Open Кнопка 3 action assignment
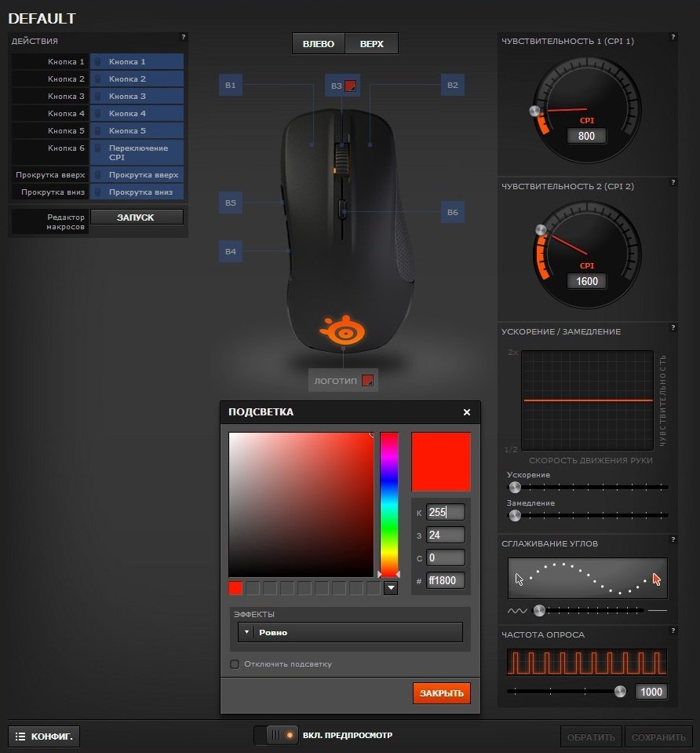This screenshot has height=753, width=700. pyautogui.click(x=137, y=96)
